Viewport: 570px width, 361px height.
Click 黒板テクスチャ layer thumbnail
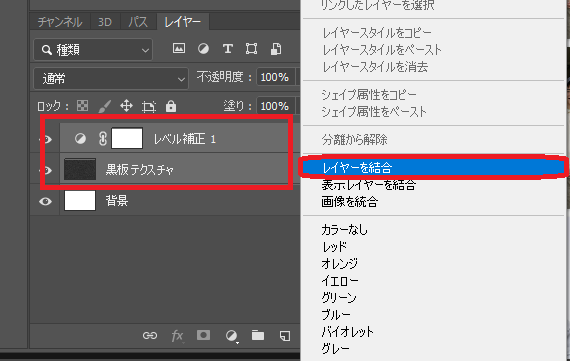[x=80, y=169]
